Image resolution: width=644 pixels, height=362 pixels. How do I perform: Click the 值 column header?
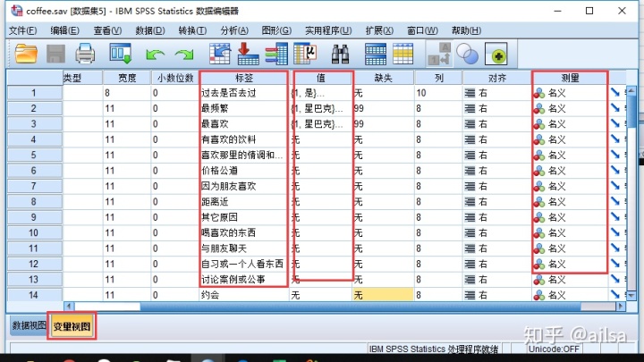coord(321,78)
